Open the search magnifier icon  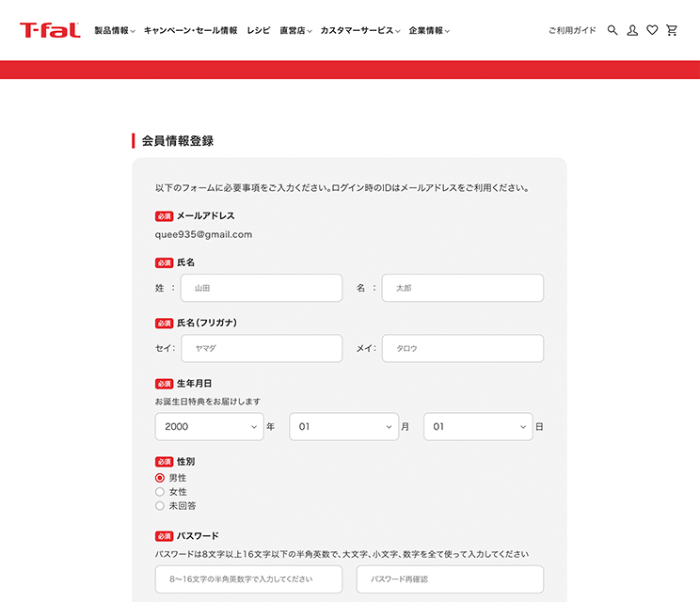click(612, 30)
